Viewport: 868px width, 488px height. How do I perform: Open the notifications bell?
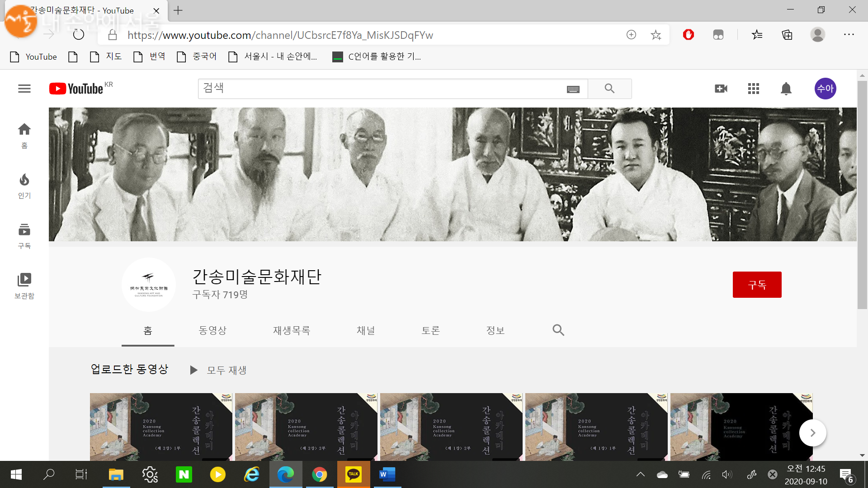pyautogui.click(x=786, y=89)
